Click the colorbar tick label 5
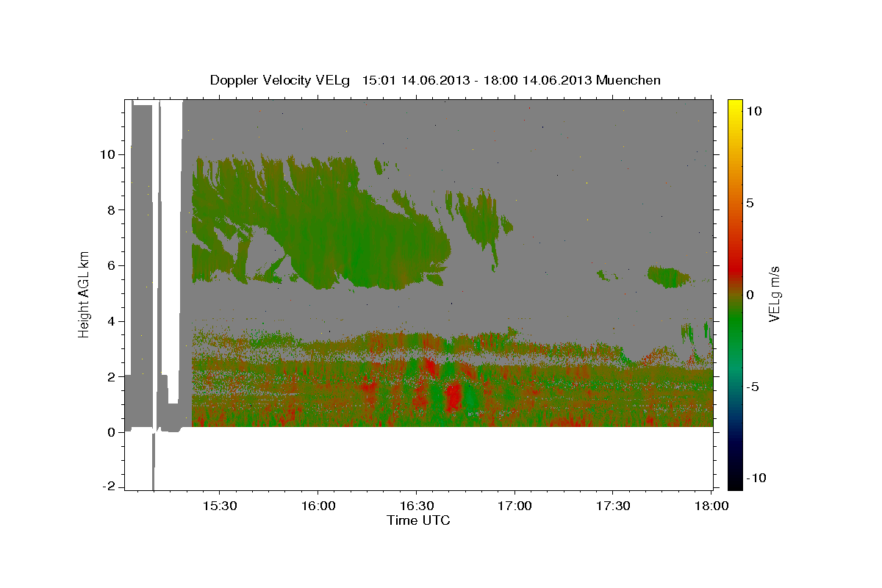The width and height of the screenshot is (882, 588). pos(750,203)
